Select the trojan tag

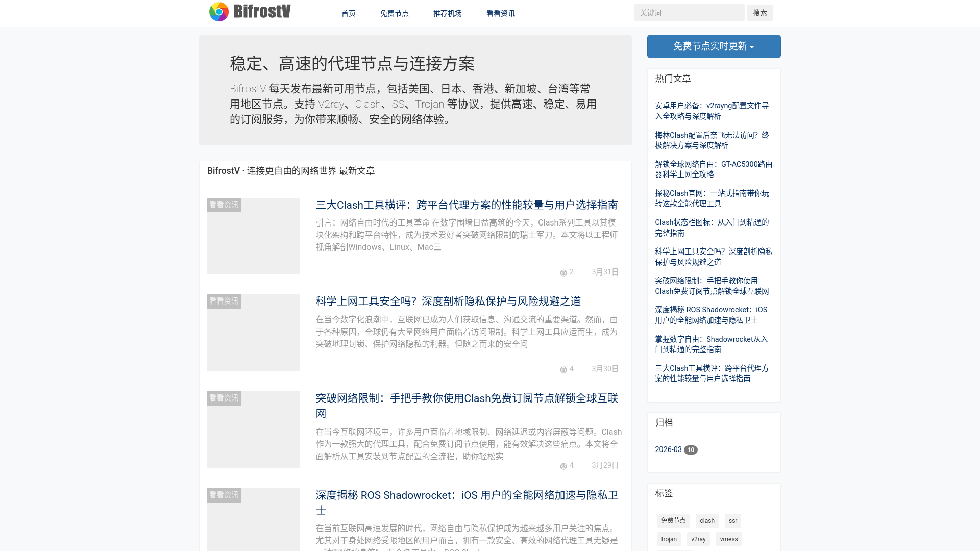pos(669,539)
